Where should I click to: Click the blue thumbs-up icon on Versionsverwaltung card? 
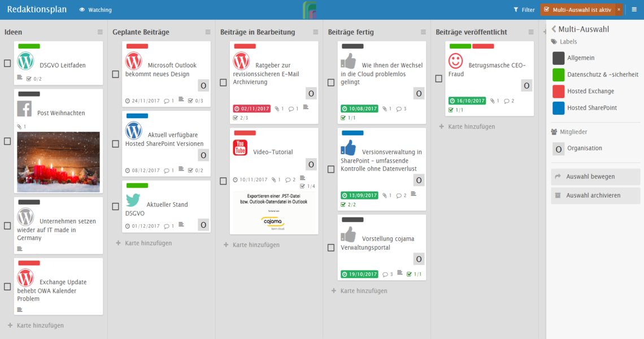click(349, 147)
